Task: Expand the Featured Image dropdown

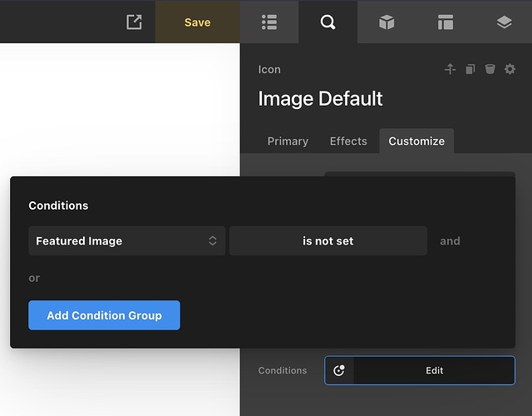Action: [x=126, y=240]
